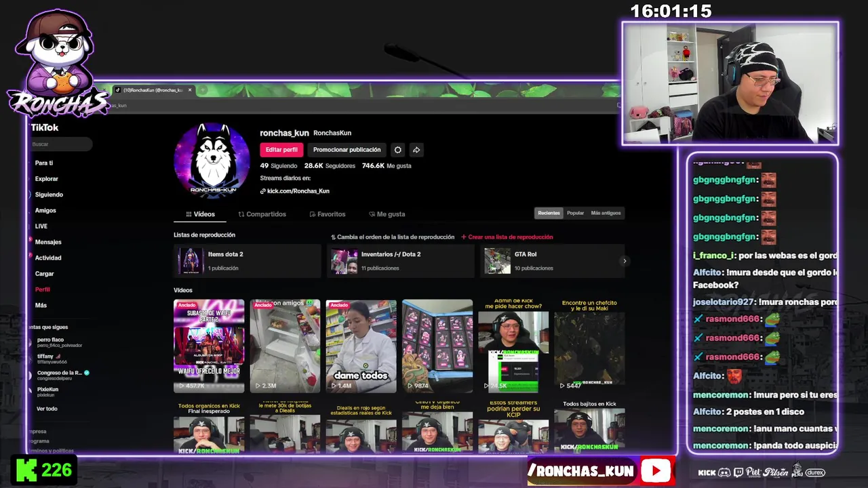
Task: Open Actividad in the sidebar
Action: [48, 258]
